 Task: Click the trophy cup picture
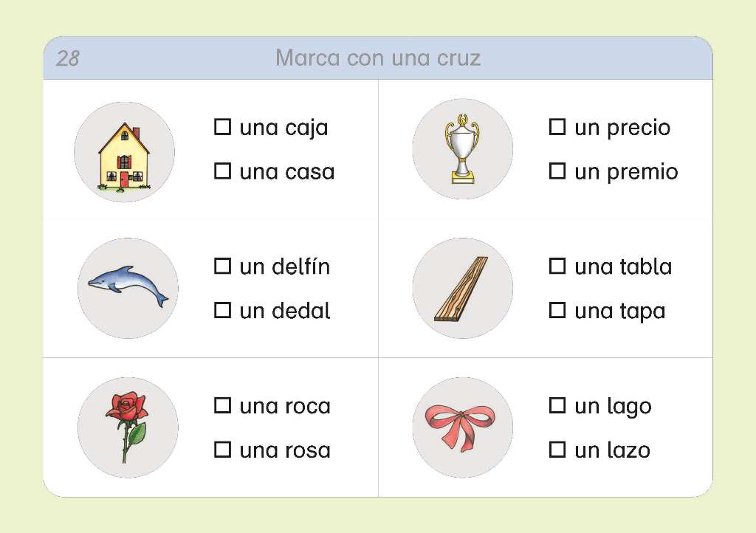[462, 149]
